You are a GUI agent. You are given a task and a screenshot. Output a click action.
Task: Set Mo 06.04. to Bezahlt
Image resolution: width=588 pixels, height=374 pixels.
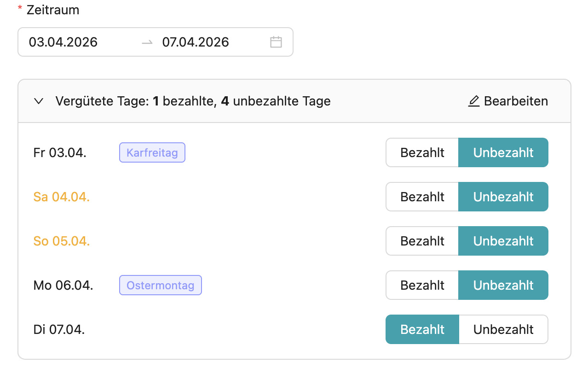click(422, 285)
